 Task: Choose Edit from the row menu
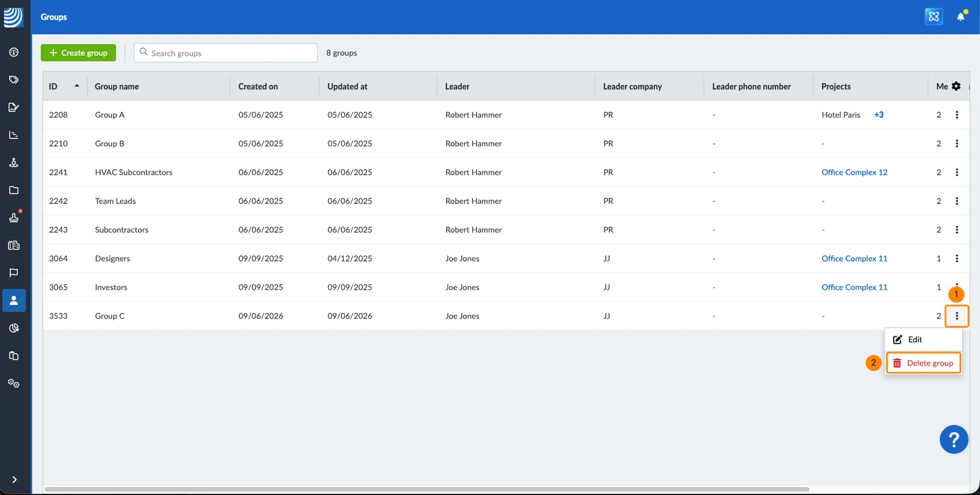click(923, 339)
